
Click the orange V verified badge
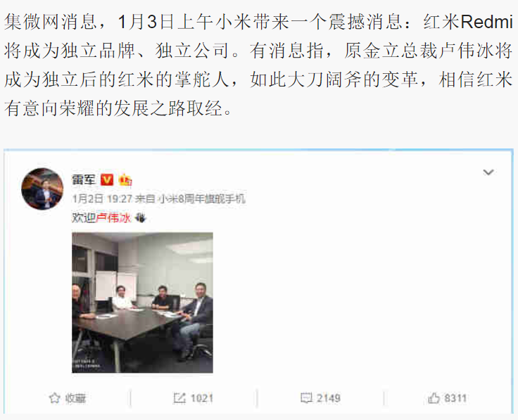click(107, 179)
